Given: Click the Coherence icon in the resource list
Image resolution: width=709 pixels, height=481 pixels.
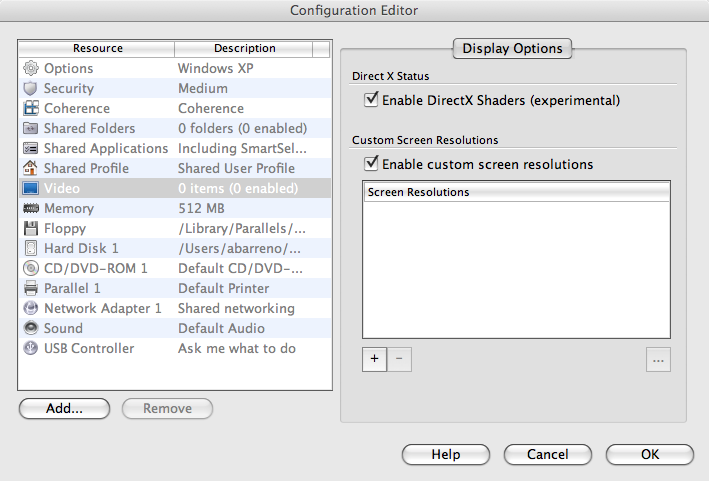Looking at the screenshot, I should pyautogui.click(x=30, y=108).
